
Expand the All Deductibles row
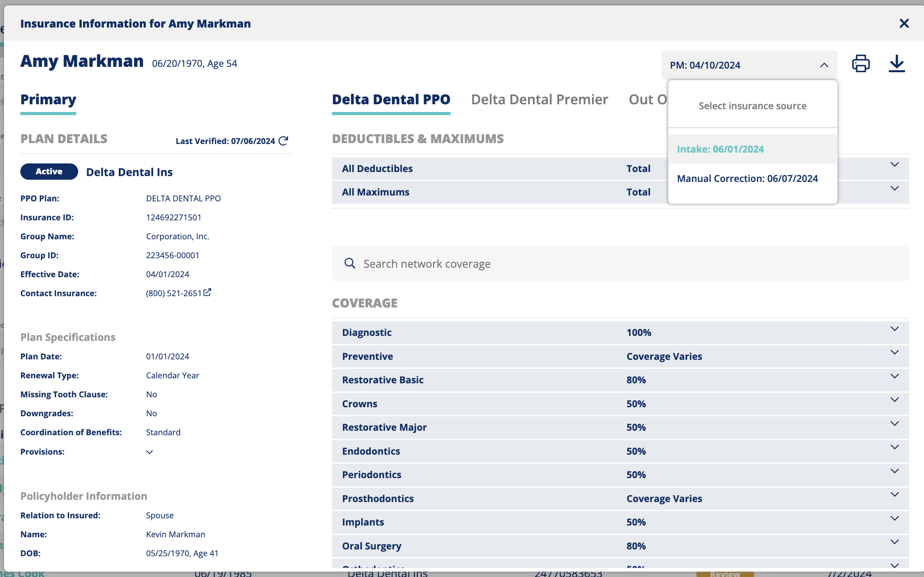pos(895,165)
